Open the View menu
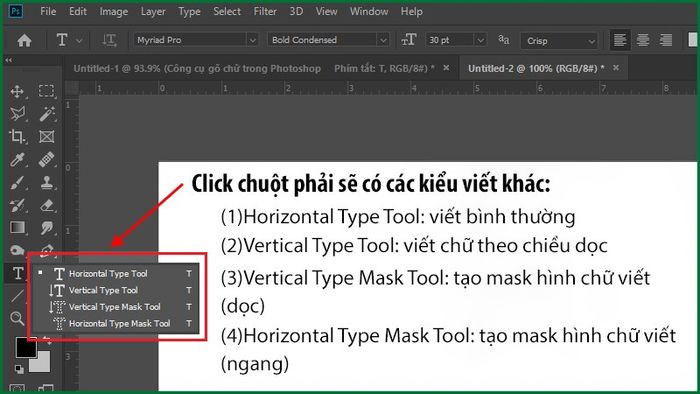This screenshot has width=700, height=394. pos(326,11)
